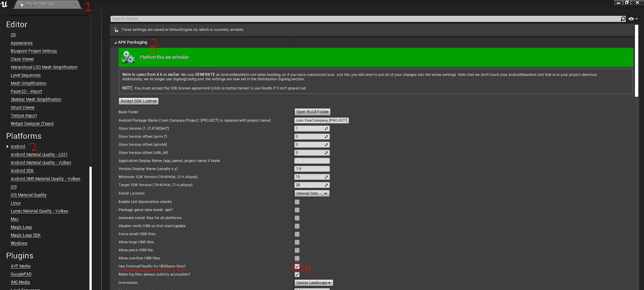The image size is (644, 290).
Task: Collapse the APK Packaging section
Action: [116, 42]
